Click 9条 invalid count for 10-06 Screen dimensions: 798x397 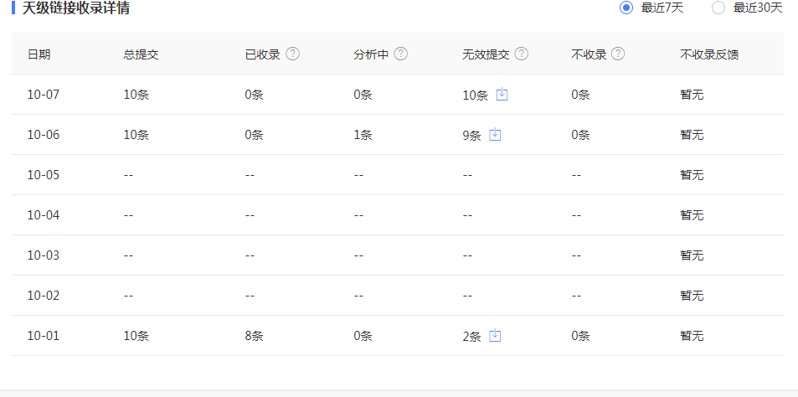pyautogui.click(x=472, y=135)
